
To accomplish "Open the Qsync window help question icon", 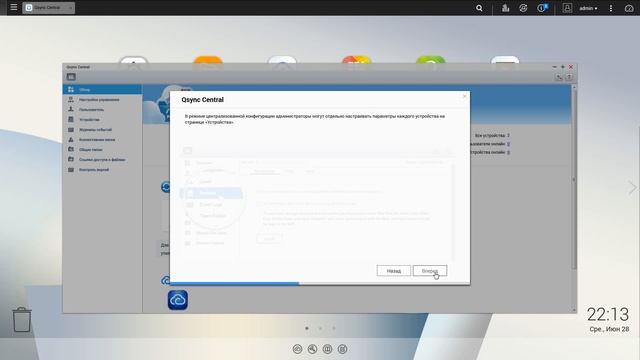I will coord(569,77).
